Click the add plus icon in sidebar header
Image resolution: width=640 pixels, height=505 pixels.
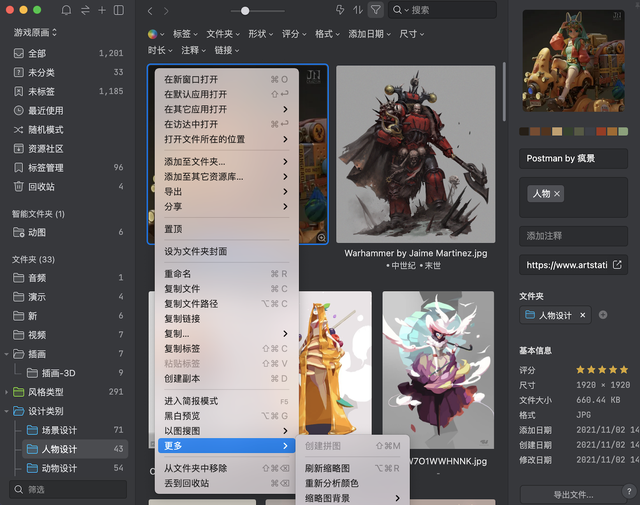click(x=101, y=10)
